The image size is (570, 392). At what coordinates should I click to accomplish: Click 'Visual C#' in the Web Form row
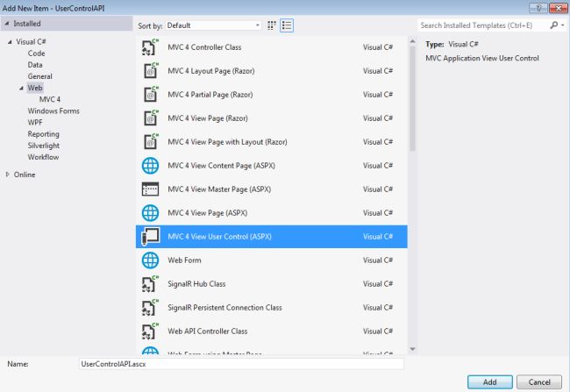coord(378,260)
